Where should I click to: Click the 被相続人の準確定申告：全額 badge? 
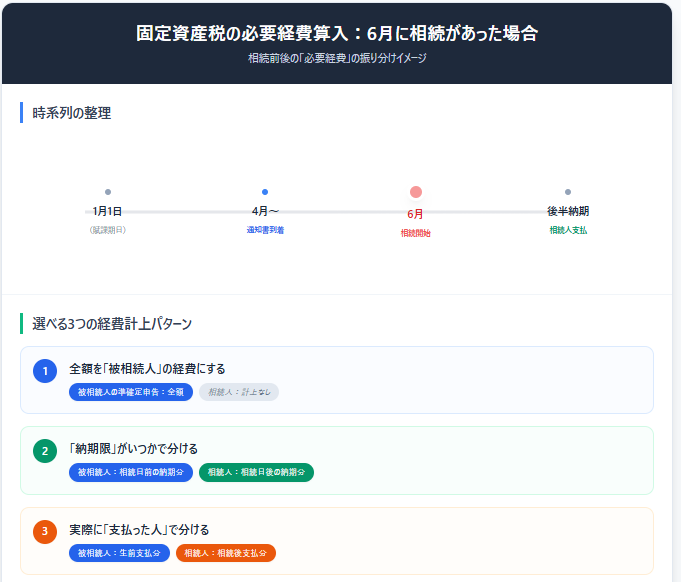point(131,392)
